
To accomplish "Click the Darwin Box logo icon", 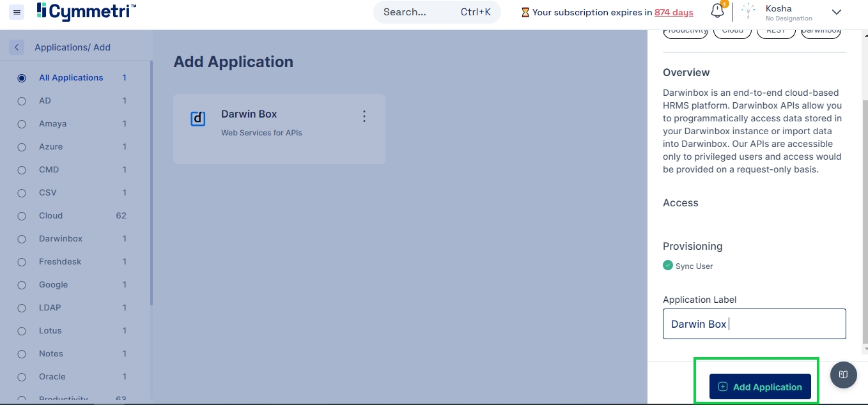I will pyautogui.click(x=198, y=118).
